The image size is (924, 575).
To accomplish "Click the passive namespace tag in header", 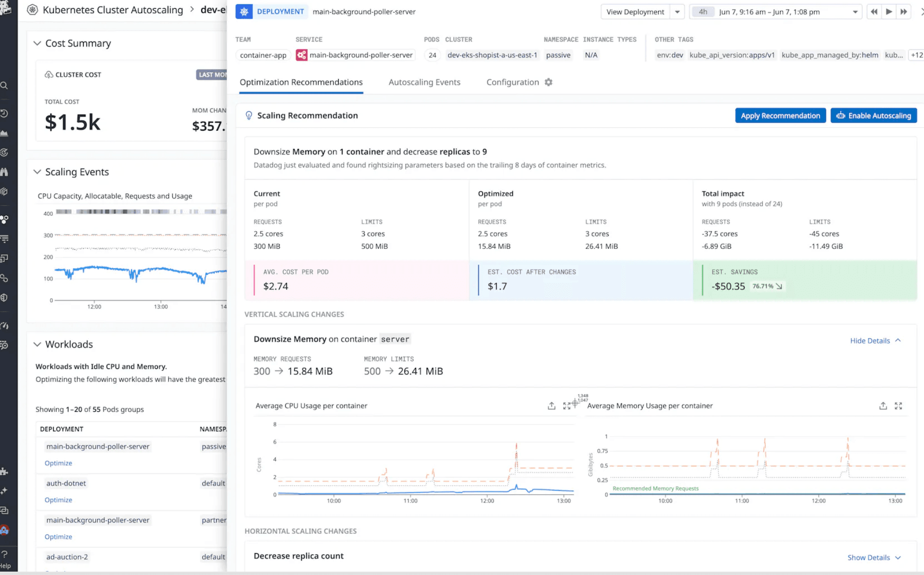I will tap(558, 55).
